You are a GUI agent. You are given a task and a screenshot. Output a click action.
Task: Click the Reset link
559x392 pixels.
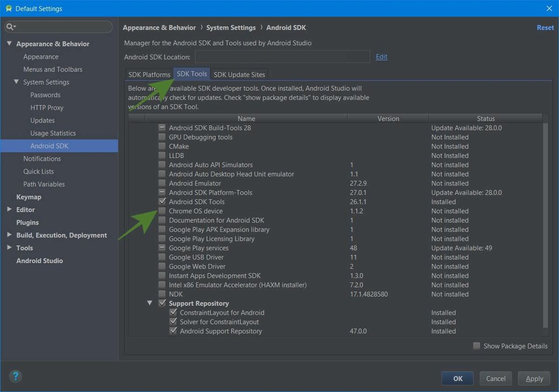click(x=545, y=27)
